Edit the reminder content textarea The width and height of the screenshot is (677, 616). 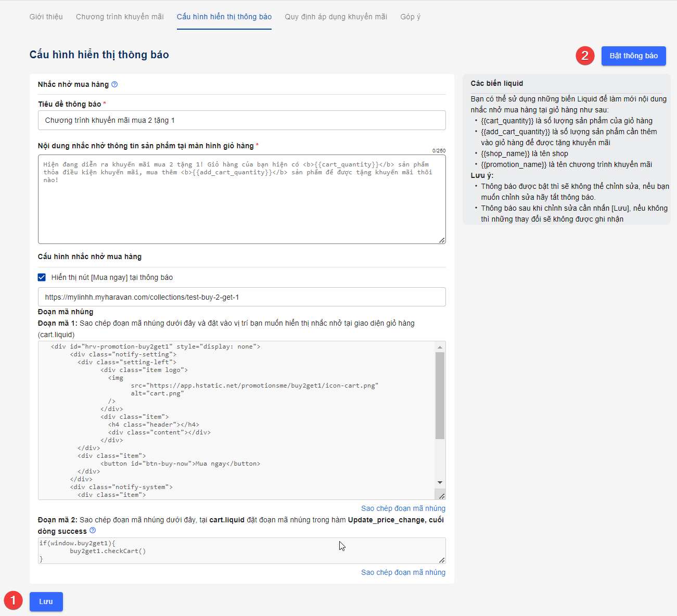click(x=242, y=199)
